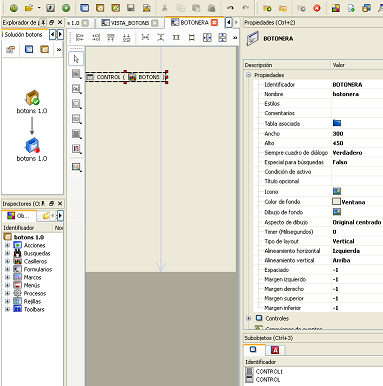
Task: Click the Dibujo de fondo picture icon
Action: (337, 212)
